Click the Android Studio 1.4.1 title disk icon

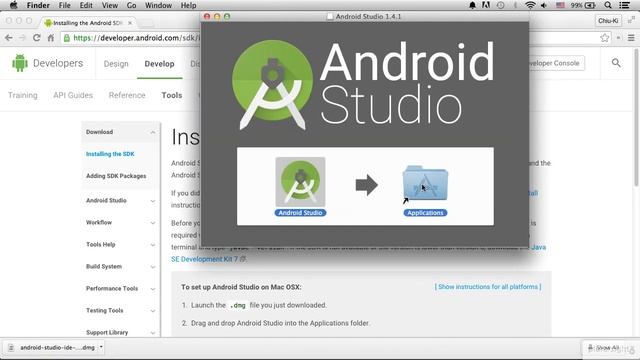click(x=330, y=16)
